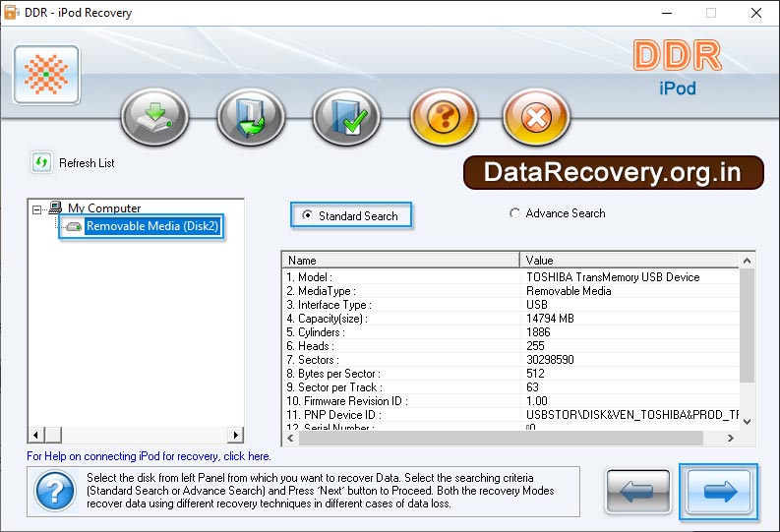Select the 10. Firmware Revision ID row

tap(510, 401)
